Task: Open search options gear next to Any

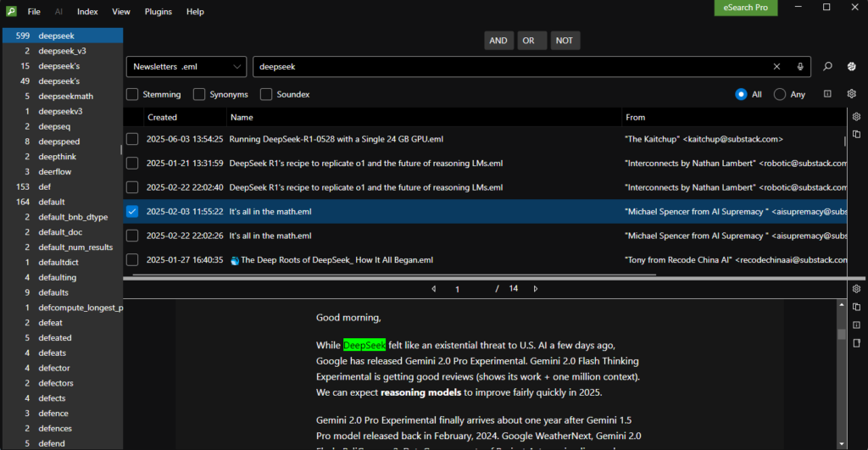Action: click(851, 94)
